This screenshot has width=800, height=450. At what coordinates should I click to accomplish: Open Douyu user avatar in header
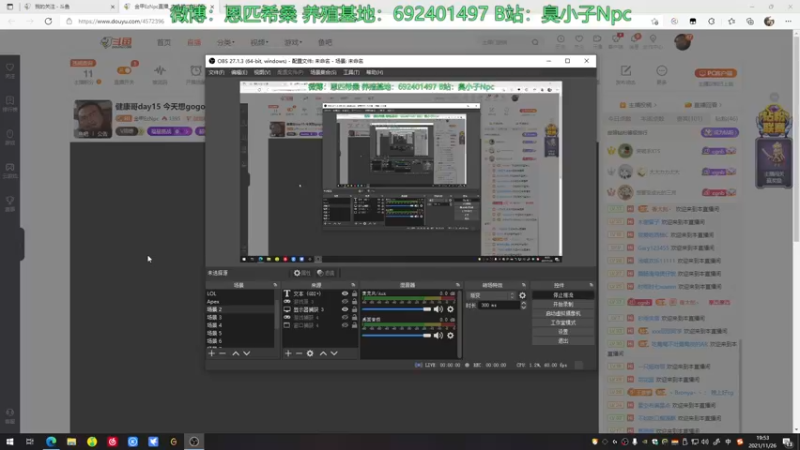(x=682, y=42)
